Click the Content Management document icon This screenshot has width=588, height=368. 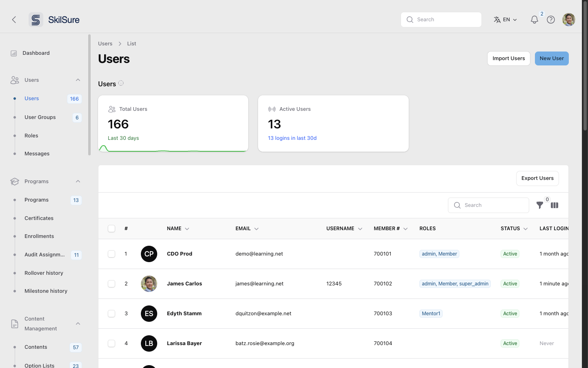coord(15,324)
